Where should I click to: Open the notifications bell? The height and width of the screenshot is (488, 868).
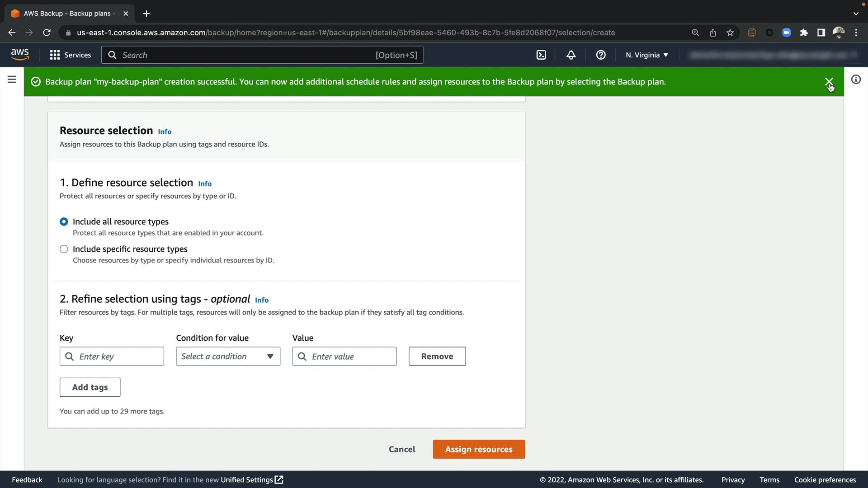[x=571, y=55]
